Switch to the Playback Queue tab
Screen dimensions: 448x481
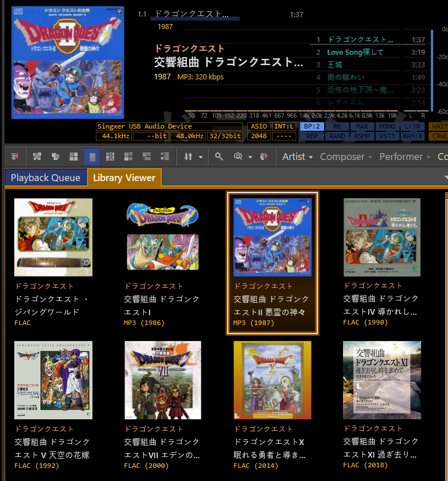46,178
